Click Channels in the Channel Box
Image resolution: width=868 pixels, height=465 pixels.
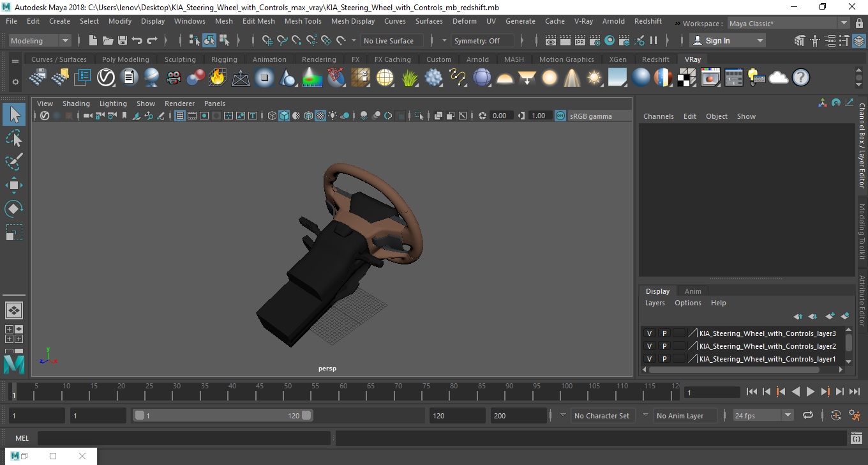pyautogui.click(x=658, y=116)
